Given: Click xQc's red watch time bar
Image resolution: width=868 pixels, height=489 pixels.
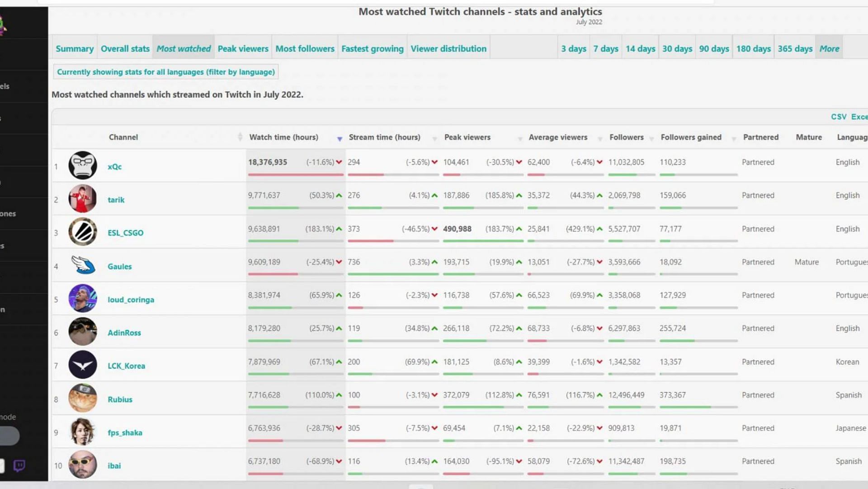Looking at the screenshot, I should click(x=296, y=175).
